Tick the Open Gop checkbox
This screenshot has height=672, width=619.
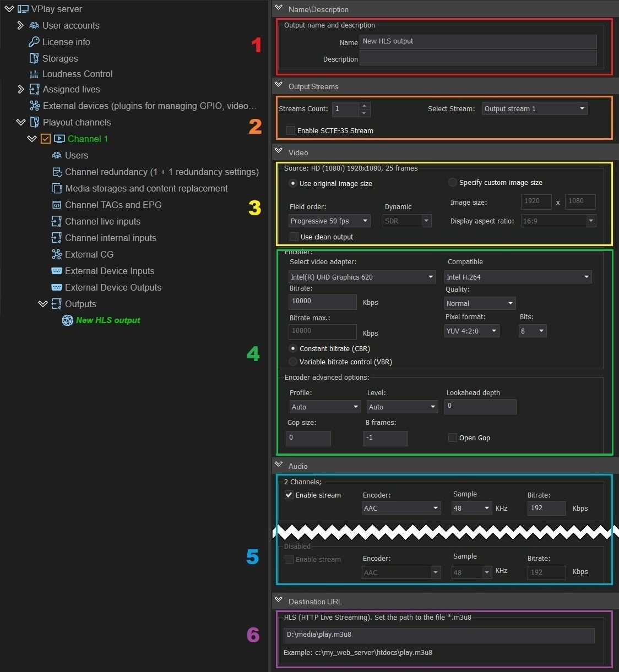453,438
